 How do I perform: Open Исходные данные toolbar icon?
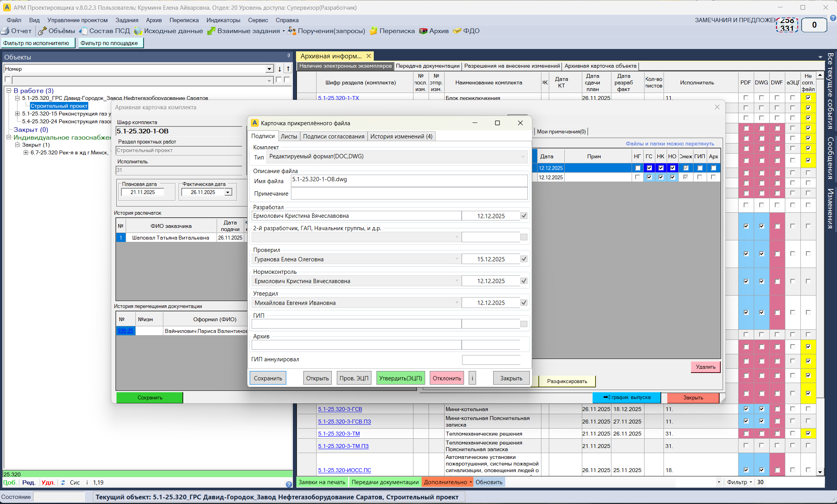[138, 31]
